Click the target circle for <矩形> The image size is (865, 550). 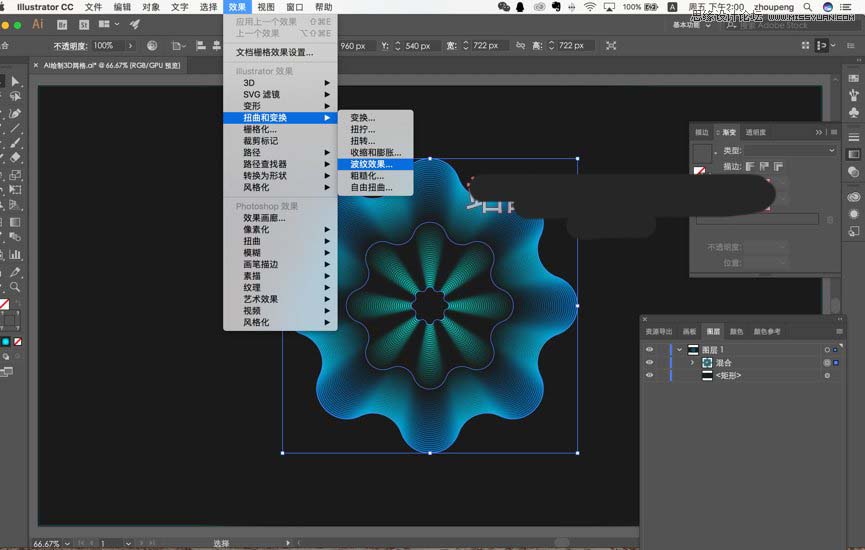click(x=827, y=375)
